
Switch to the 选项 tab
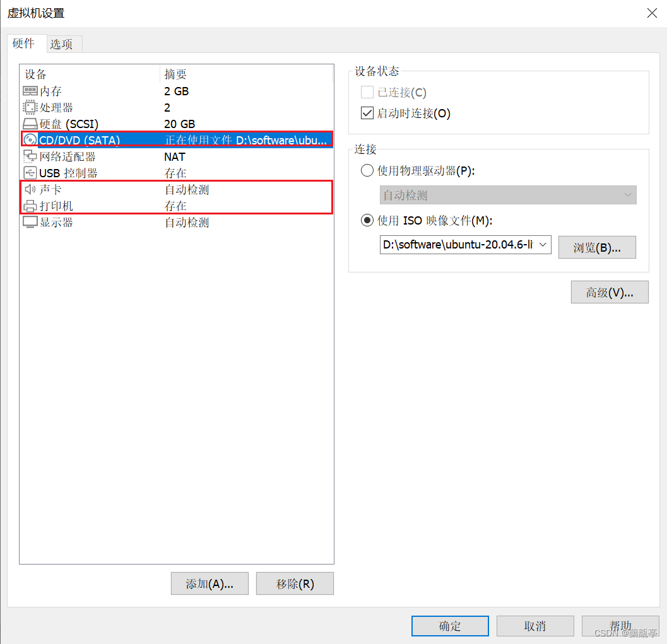[63, 44]
